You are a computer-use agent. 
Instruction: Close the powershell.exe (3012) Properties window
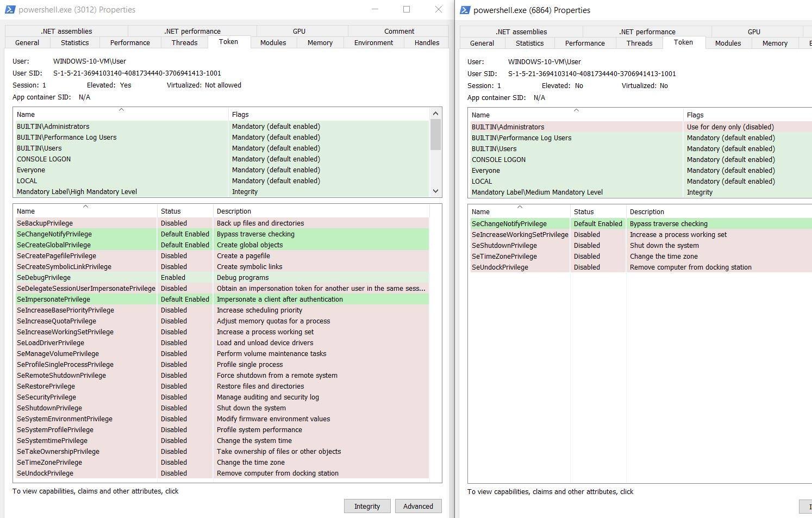439,9
